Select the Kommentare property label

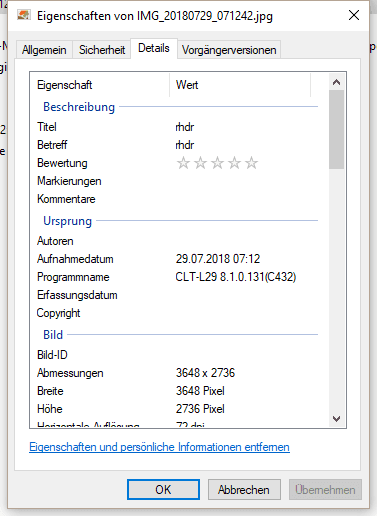(66, 199)
